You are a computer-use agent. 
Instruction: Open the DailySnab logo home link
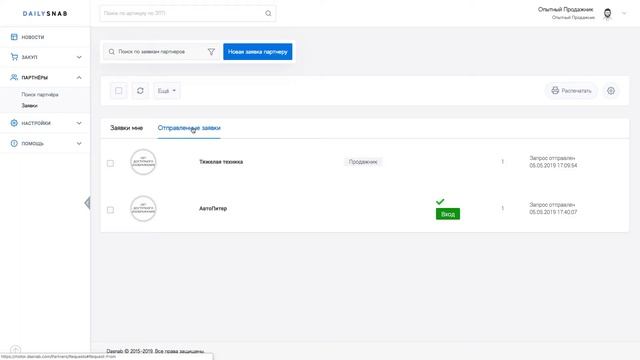(45, 13)
